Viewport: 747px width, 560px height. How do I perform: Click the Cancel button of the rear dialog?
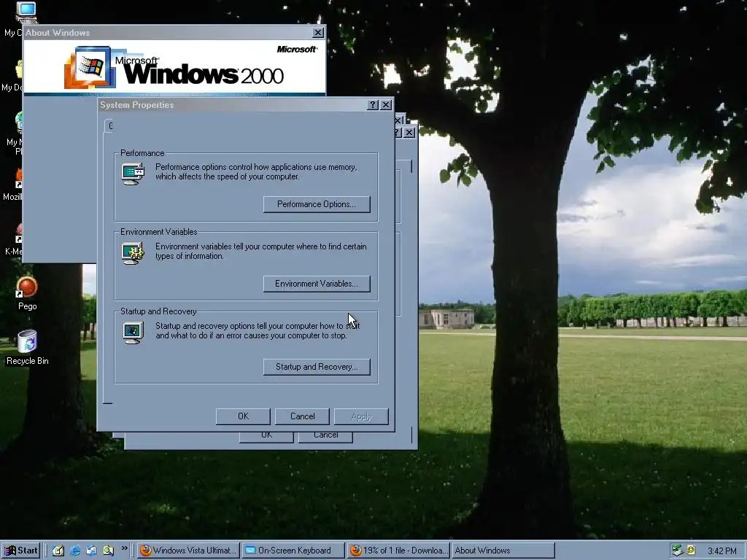coord(325,436)
